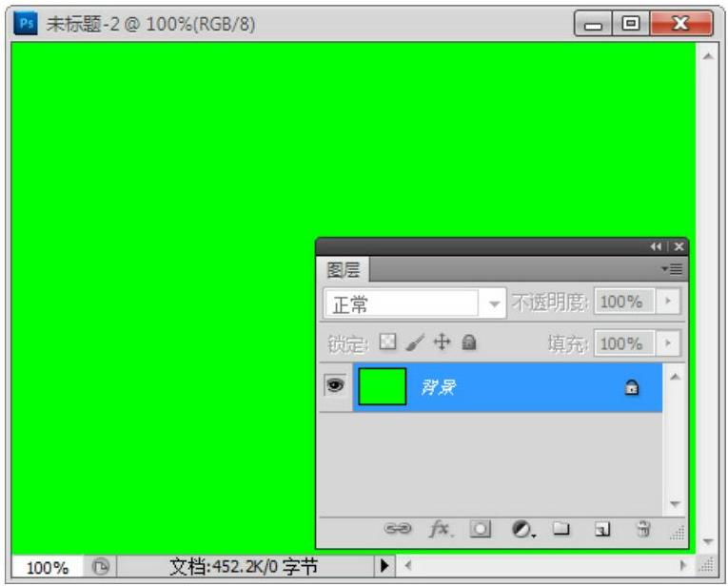The height and width of the screenshot is (586, 728).
Task: Hide the 背景 layer with eye icon
Action: click(x=335, y=386)
